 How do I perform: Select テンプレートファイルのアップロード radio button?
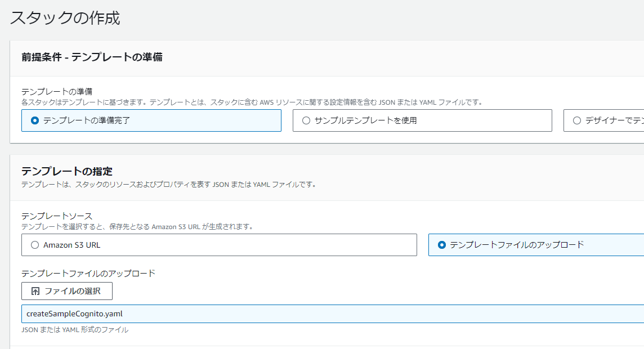point(441,245)
